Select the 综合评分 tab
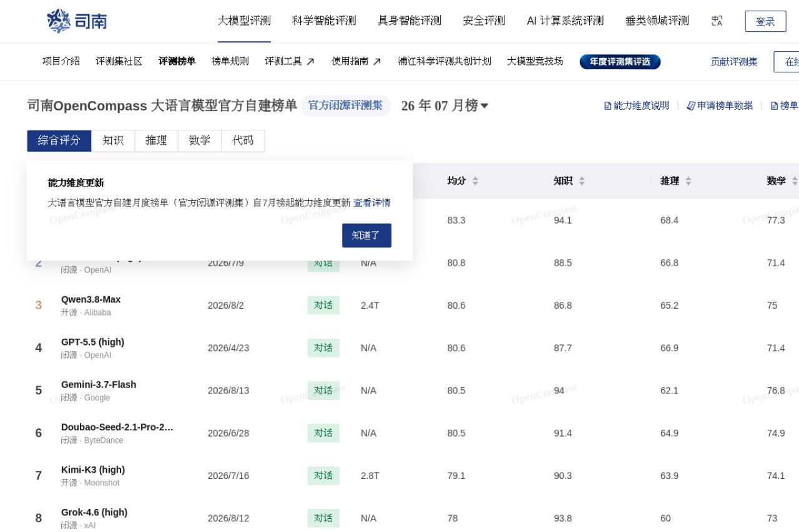 coord(59,141)
